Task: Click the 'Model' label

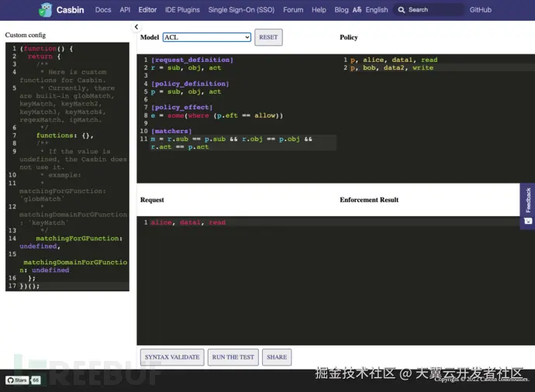Action: point(150,37)
